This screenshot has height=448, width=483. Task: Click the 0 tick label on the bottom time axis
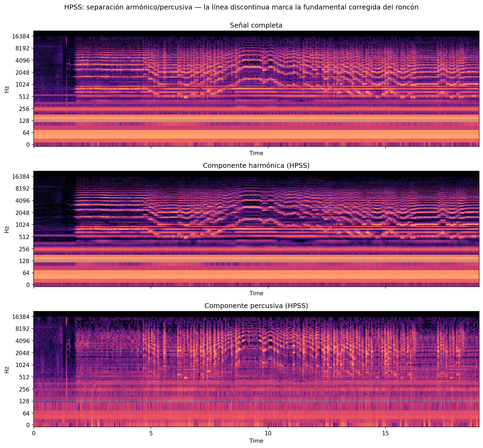tap(34, 433)
